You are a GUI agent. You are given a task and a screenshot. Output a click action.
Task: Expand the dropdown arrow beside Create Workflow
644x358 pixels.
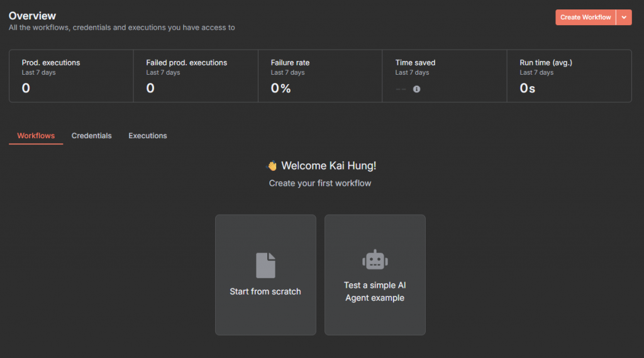623,18
